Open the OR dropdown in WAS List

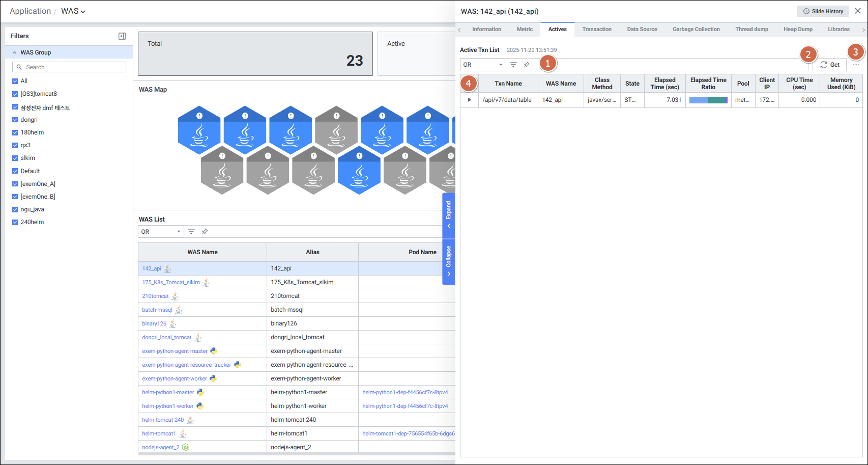pyautogui.click(x=161, y=232)
